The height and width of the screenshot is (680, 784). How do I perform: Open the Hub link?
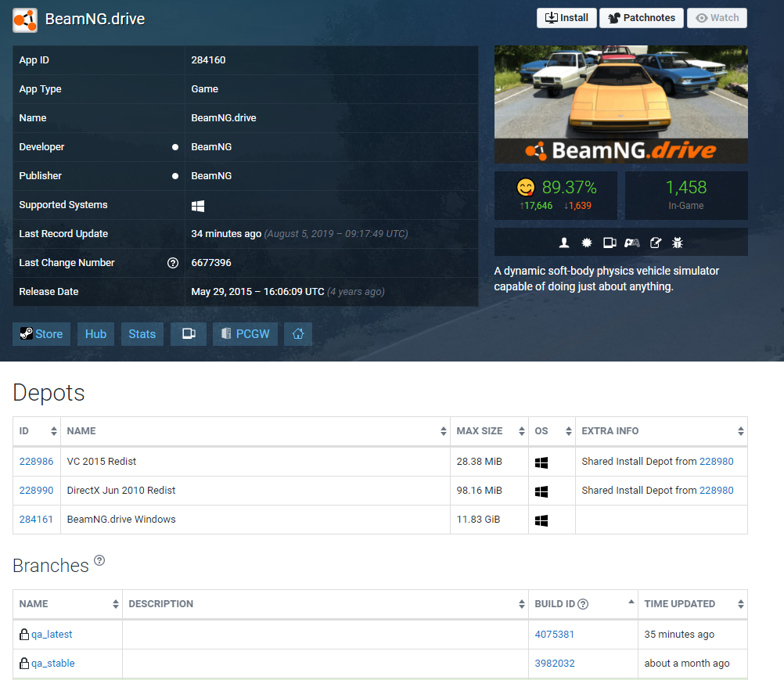(95, 334)
